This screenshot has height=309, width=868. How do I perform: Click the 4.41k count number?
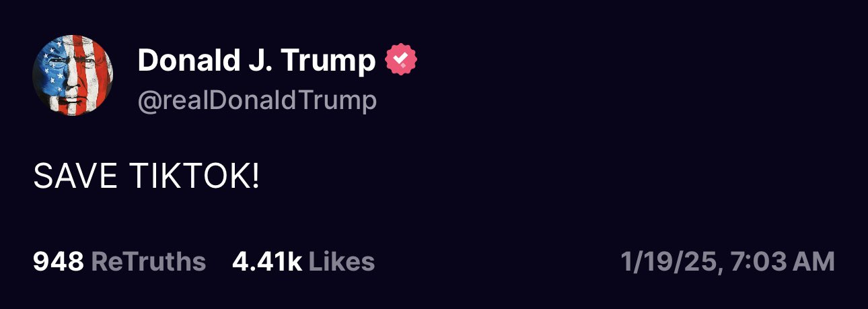coord(266,262)
